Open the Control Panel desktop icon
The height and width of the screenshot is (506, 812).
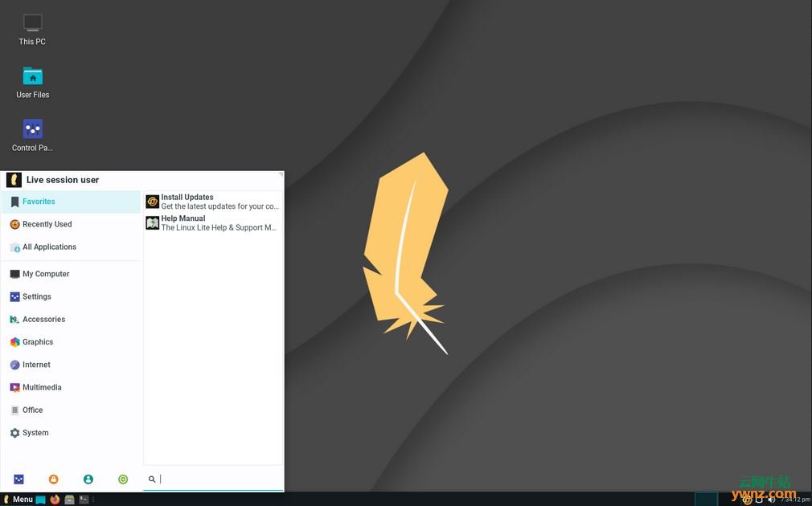tap(32, 136)
